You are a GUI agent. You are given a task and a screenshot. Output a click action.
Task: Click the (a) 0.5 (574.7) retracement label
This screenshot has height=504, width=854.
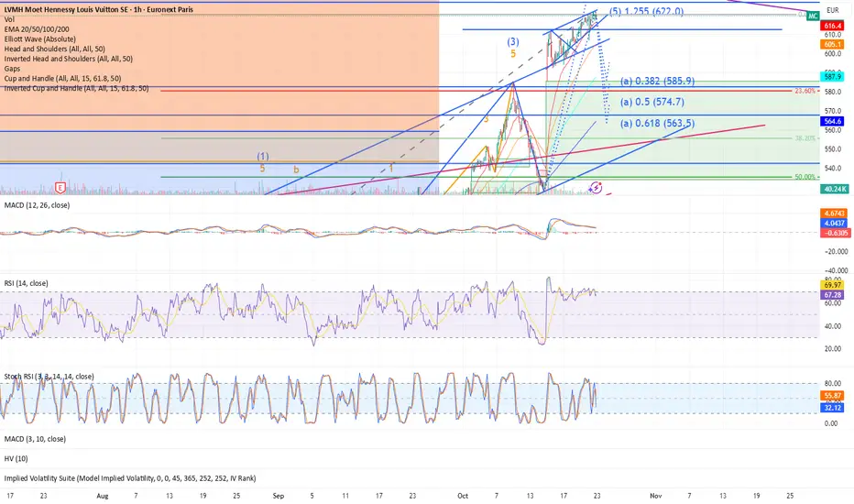(x=651, y=102)
